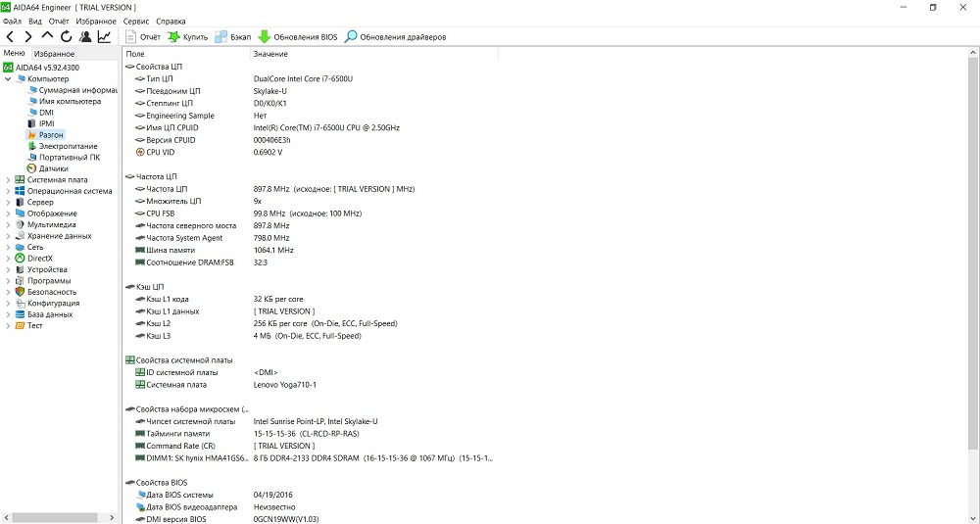The height and width of the screenshot is (524, 980).
Task: Open the Справка menu
Action: 171,22
